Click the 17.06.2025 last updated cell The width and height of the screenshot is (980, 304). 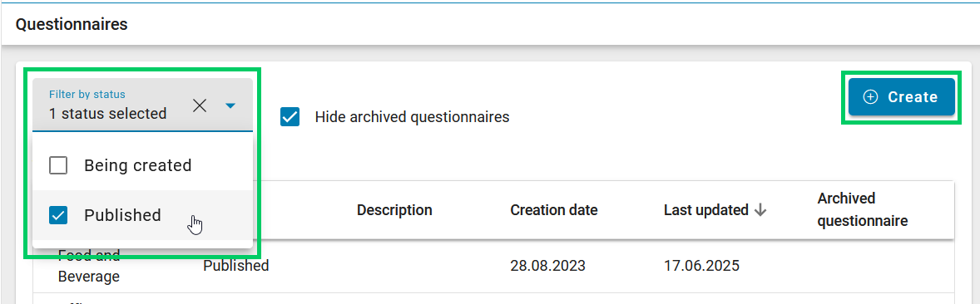(701, 266)
